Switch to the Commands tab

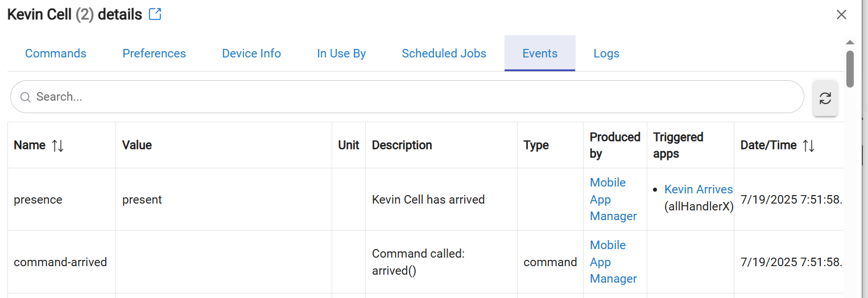[56, 53]
